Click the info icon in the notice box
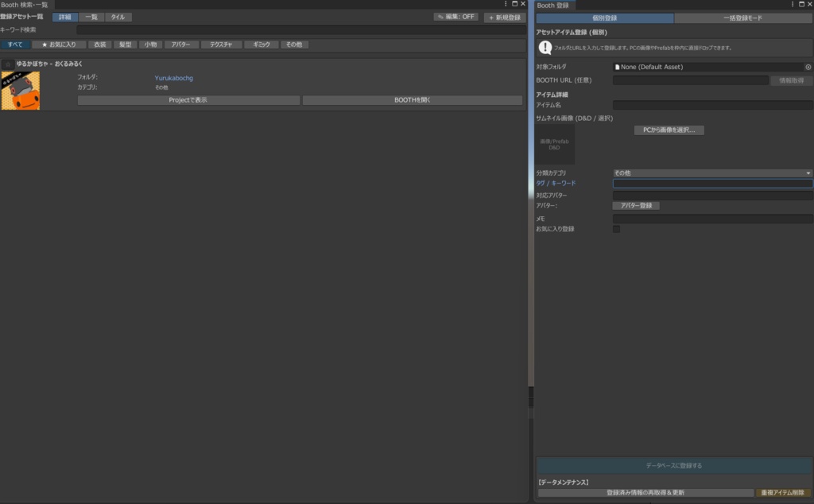Image resolution: width=814 pixels, height=504 pixels. tap(545, 48)
